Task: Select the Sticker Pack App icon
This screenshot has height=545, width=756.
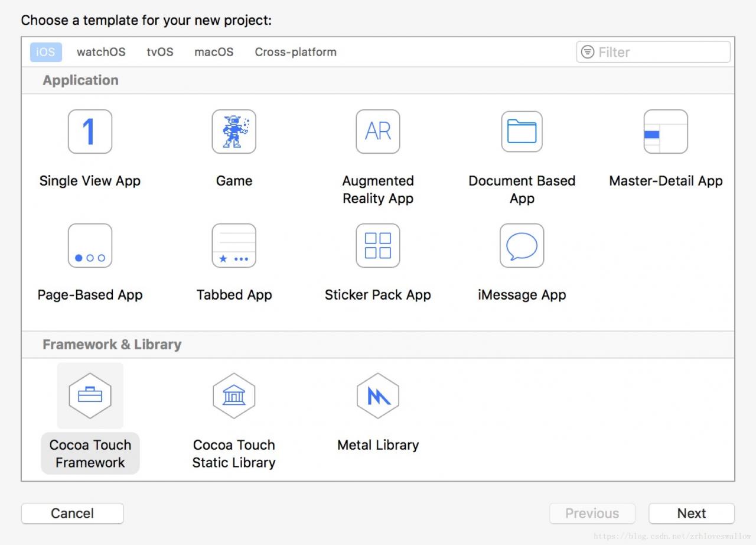Action: click(x=378, y=246)
